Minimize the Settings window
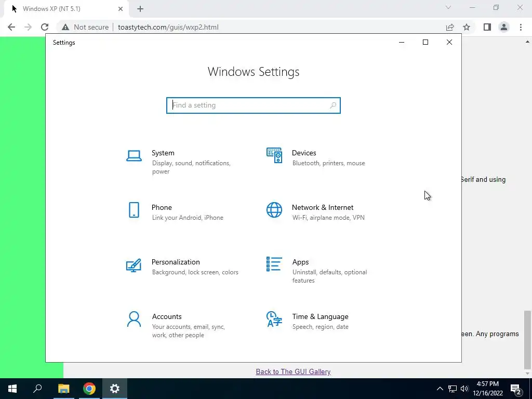The image size is (532, 399). coord(402,43)
